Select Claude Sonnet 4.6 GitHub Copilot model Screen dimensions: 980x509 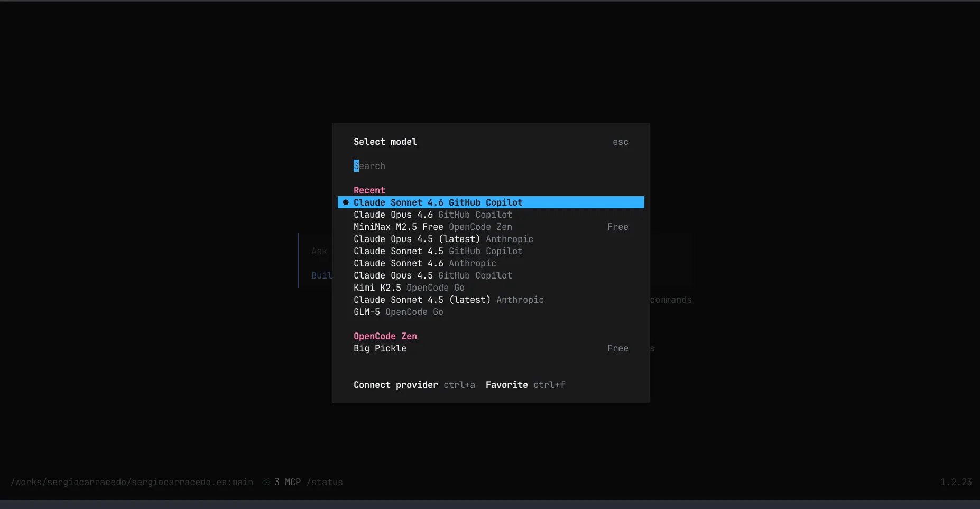point(438,202)
